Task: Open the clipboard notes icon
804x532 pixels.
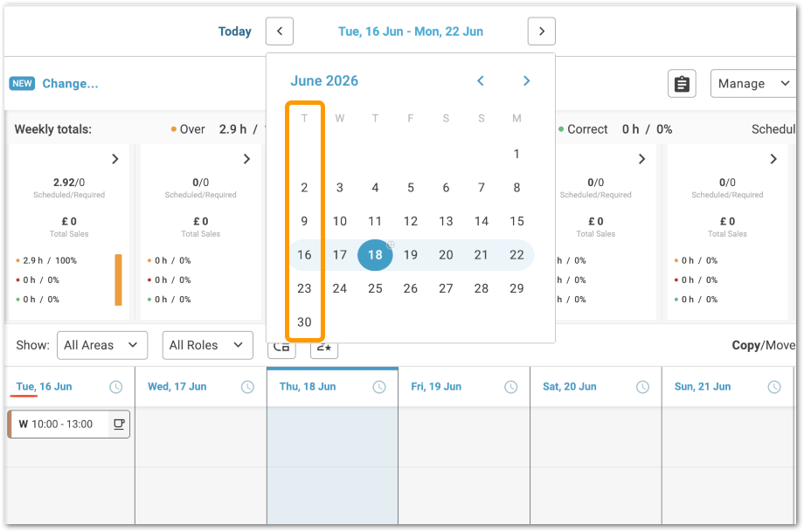Action: [682, 84]
